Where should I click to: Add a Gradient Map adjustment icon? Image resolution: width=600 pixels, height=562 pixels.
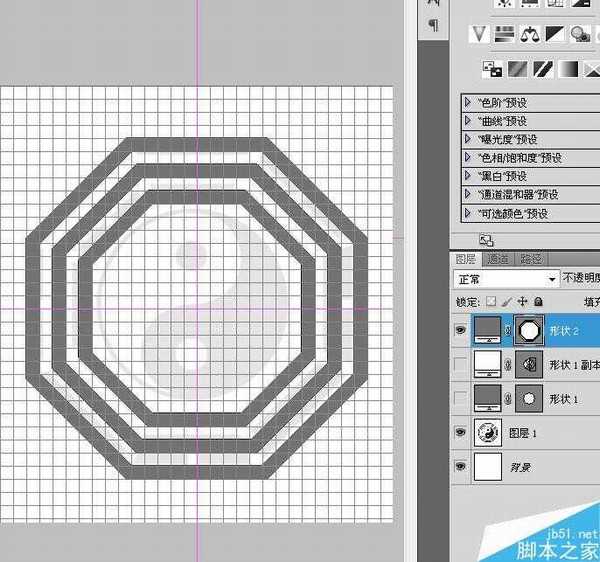point(568,69)
